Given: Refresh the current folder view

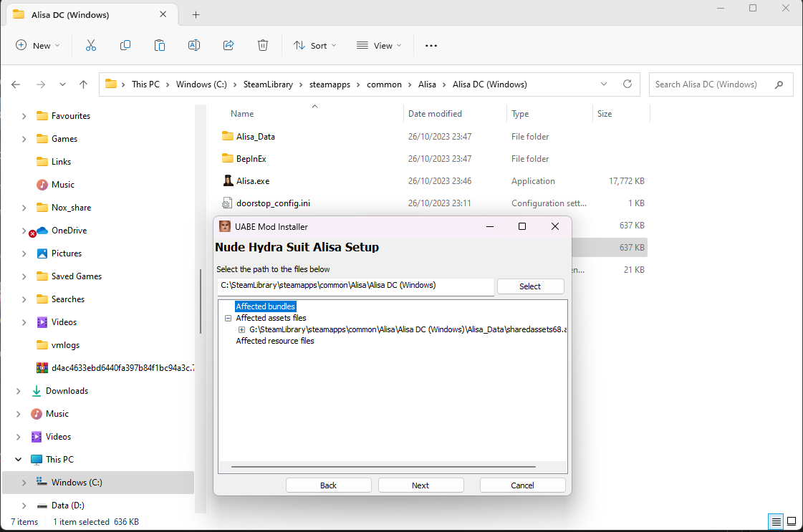Looking at the screenshot, I should (628, 84).
